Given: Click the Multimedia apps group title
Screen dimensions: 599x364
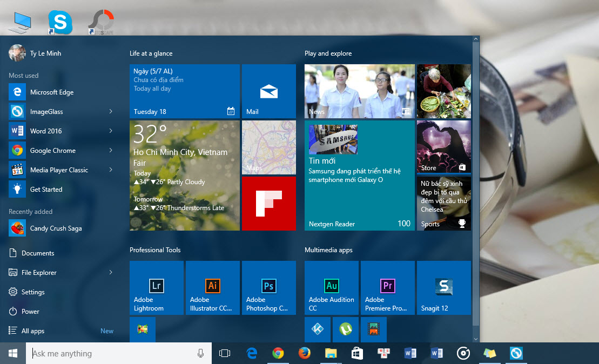Looking at the screenshot, I should point(328,250).
